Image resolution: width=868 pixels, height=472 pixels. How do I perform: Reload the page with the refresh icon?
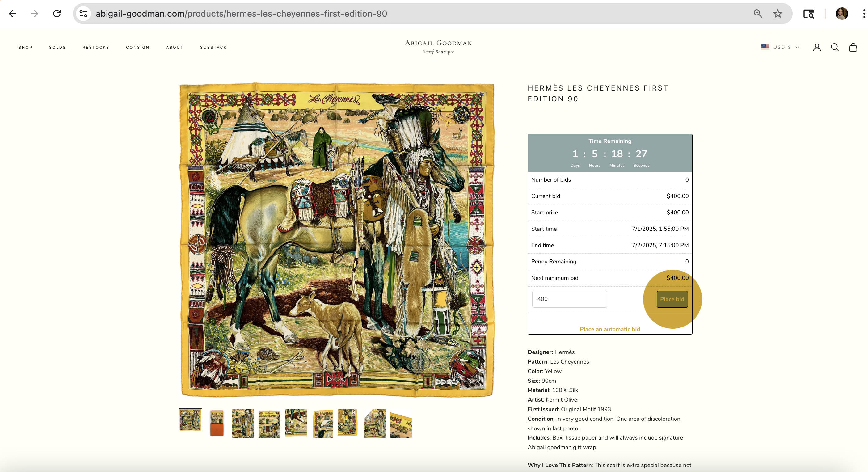tap(57, 14)
